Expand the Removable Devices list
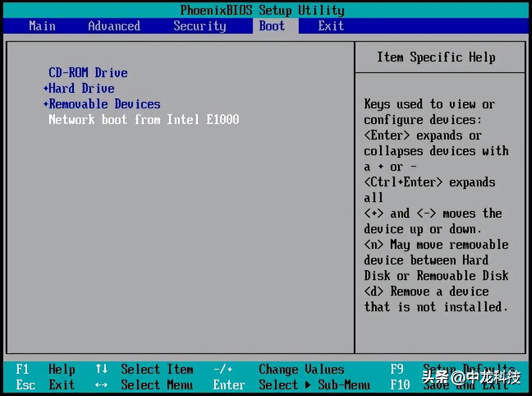Viewport: 532px width, 396px height. 46,104
